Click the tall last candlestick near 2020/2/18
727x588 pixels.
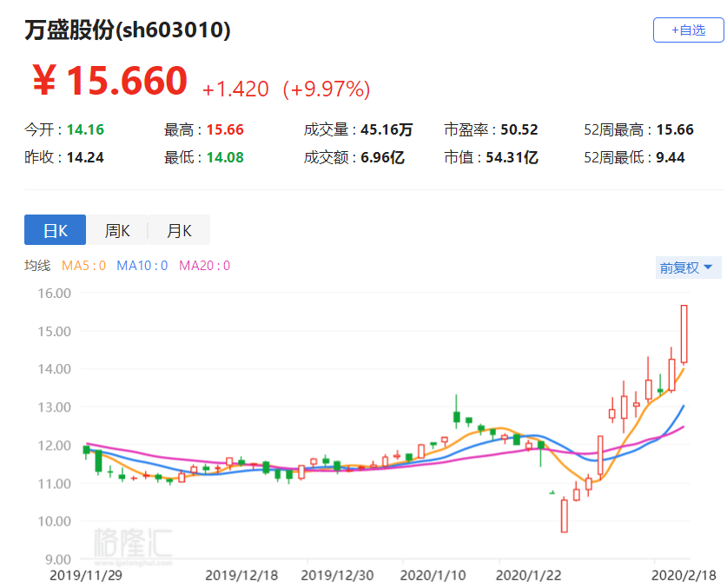[x=684, y=334]
